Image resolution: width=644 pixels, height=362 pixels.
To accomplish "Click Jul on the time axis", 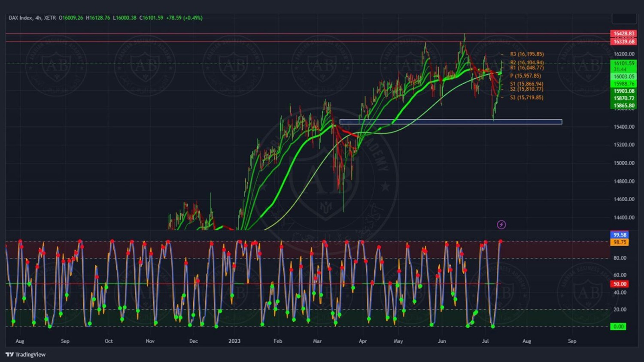I will (x=485, y=341).
